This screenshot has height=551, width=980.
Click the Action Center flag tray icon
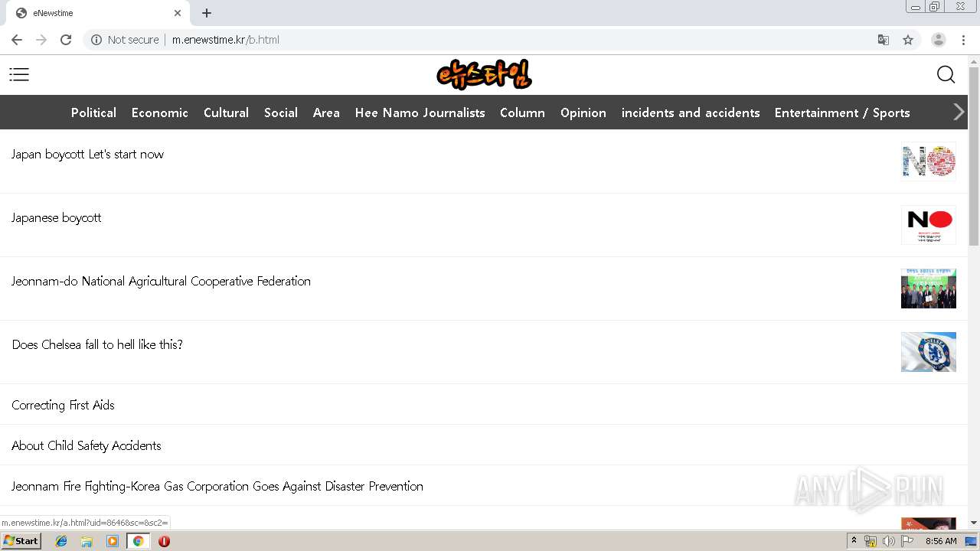click(907, 541)
